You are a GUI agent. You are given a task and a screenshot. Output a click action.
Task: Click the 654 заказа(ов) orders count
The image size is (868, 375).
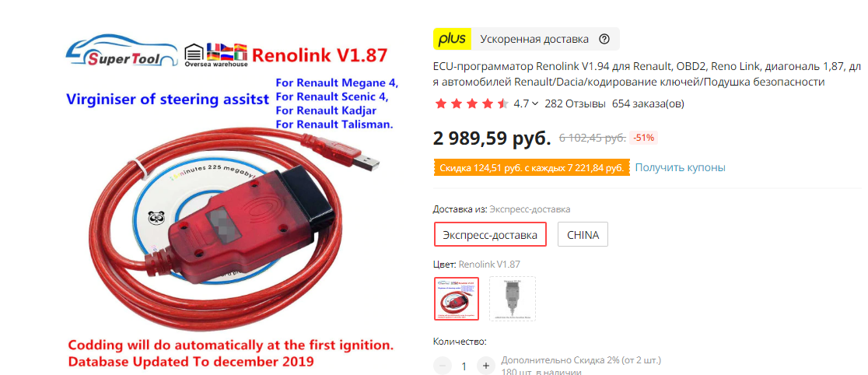click(x=648, y=103)
